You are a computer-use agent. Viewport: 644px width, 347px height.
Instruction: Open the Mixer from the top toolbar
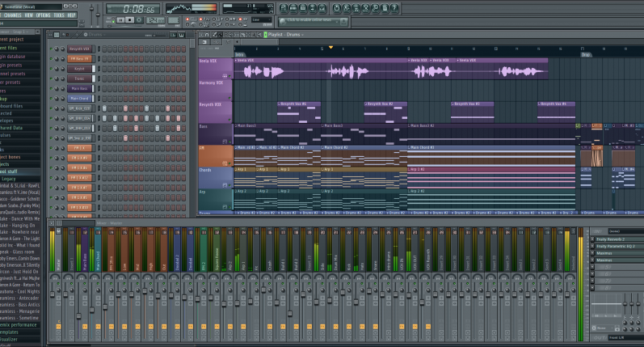click(322, 8)
